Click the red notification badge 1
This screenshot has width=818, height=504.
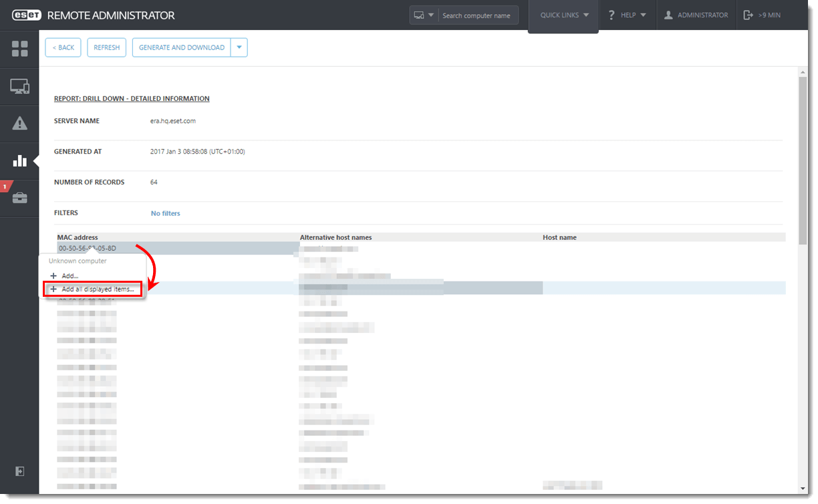tap(5, 186)
